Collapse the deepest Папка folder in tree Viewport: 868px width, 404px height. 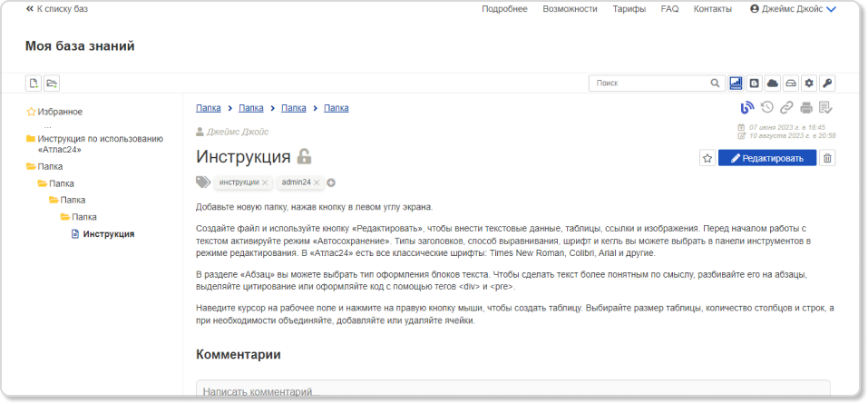pyautogui.click(x=84, y=217)
